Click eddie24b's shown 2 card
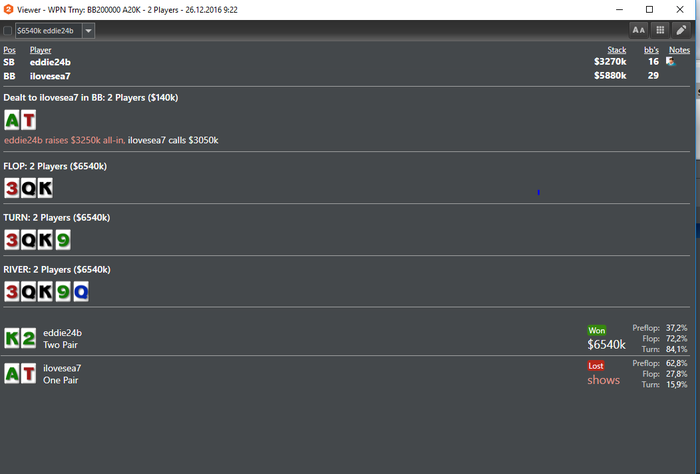 [29, 338]
